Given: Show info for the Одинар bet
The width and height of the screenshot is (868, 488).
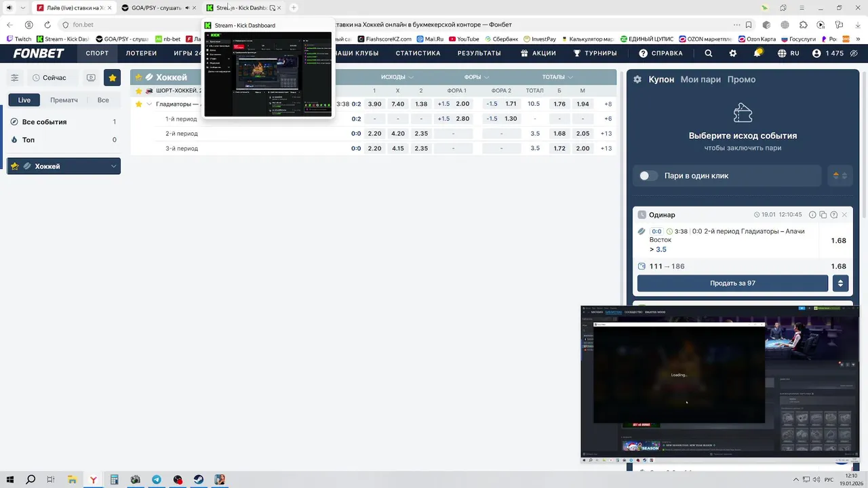Looking at the screenshot, I should tap(812, 215).
